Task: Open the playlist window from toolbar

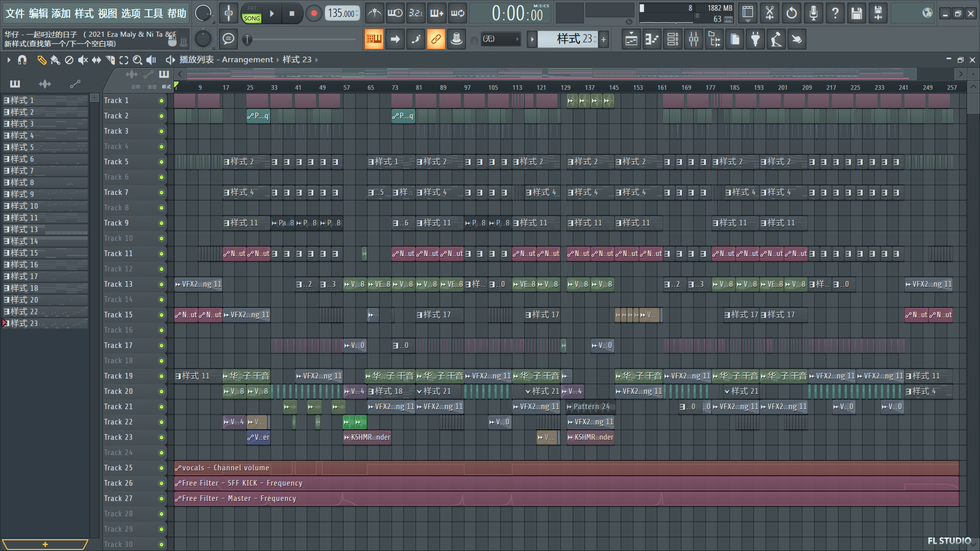Action: [x=631, y=39]
